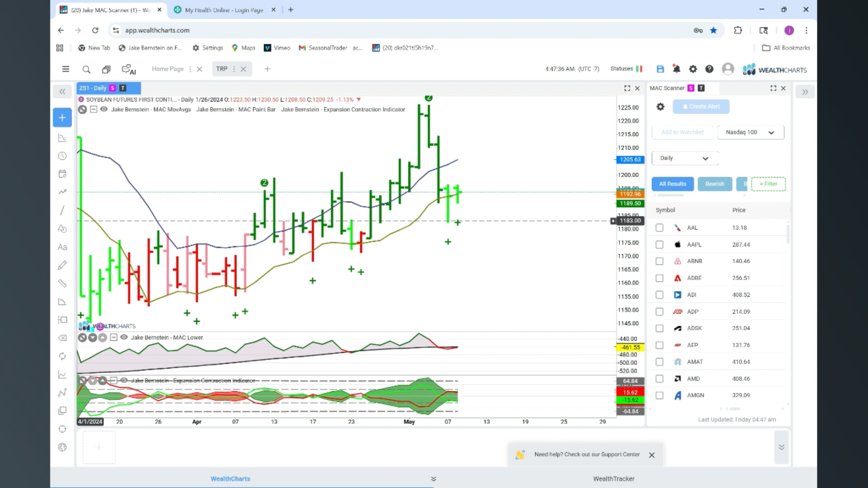Select the clock tool in left toolbar
The image size is (868, 488).
pyautogui.click(x=62, y=156)
